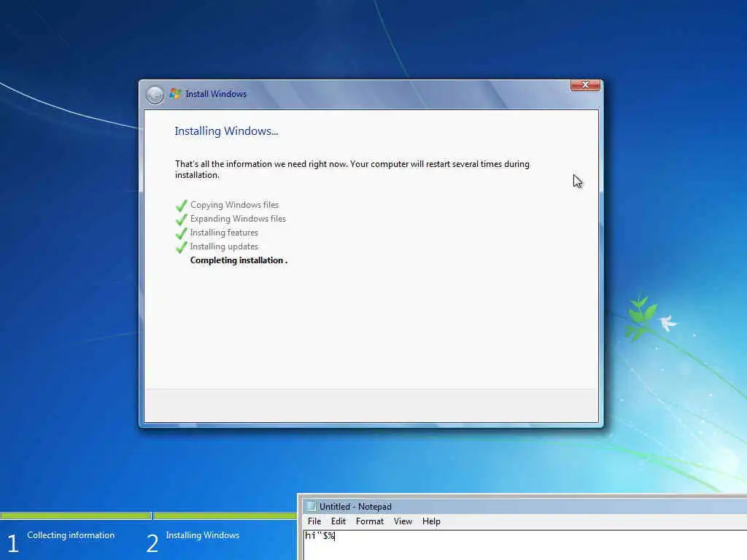This screenshot has width=747, height=560.
Task: Click the 'Installing Windows...' heading
Action: click(x=226, y=131)
